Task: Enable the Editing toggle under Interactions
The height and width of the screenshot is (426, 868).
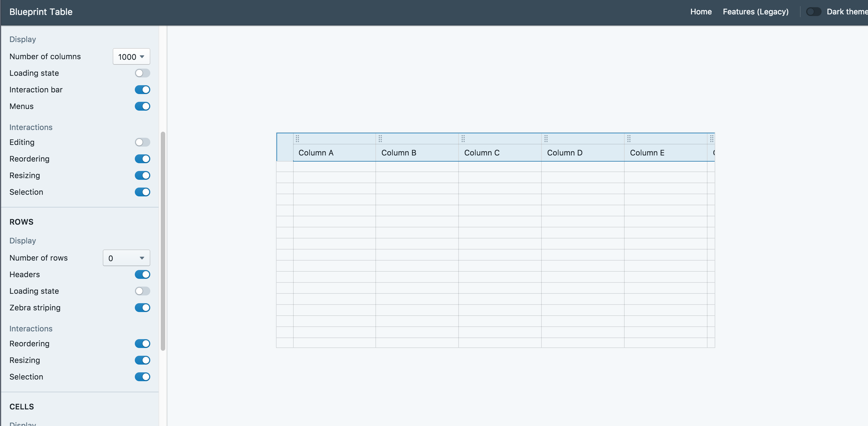Action: [142, 142]
